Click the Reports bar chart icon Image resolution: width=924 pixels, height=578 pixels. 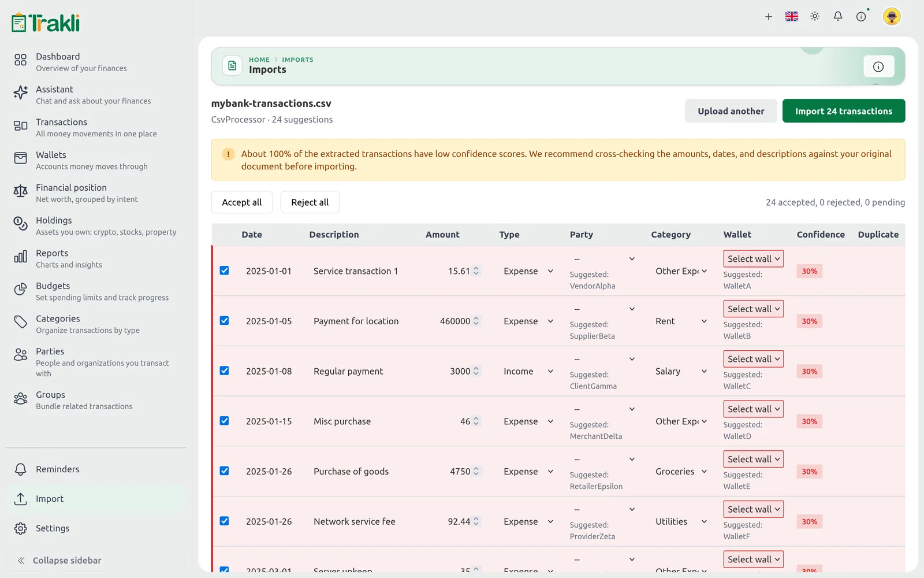point(20,257)
